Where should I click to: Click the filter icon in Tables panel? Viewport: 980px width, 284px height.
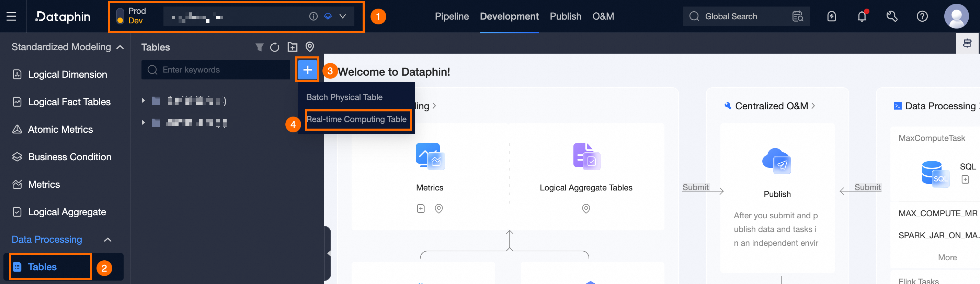pos(259,47)
